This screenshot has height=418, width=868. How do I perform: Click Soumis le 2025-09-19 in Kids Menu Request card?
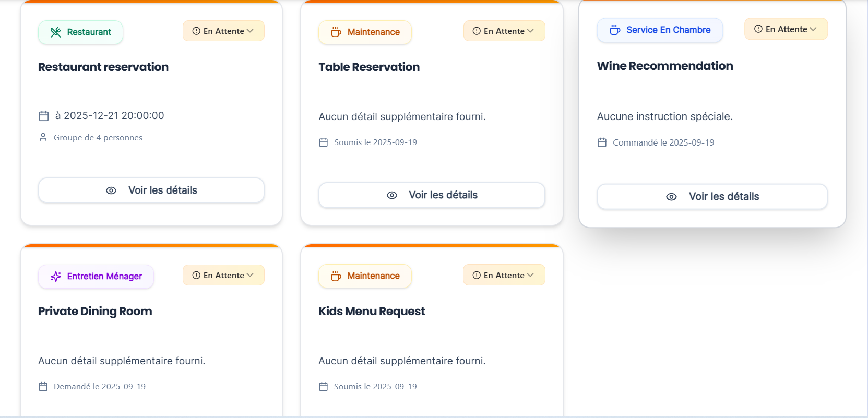(376, 387)
